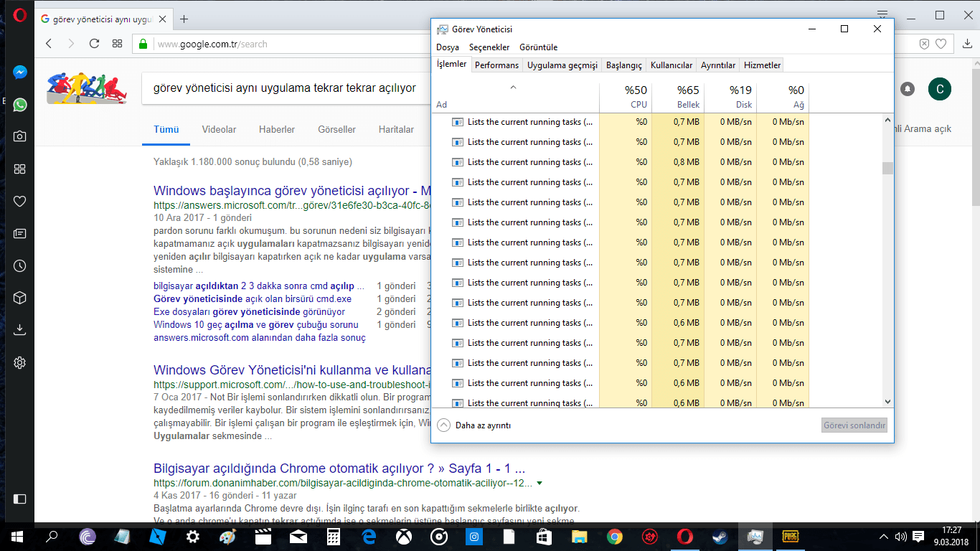Image resolution: width=980 pixels, height=551 pixels.
Task: Click the Google doodle logo
Action: click(87, 88)
